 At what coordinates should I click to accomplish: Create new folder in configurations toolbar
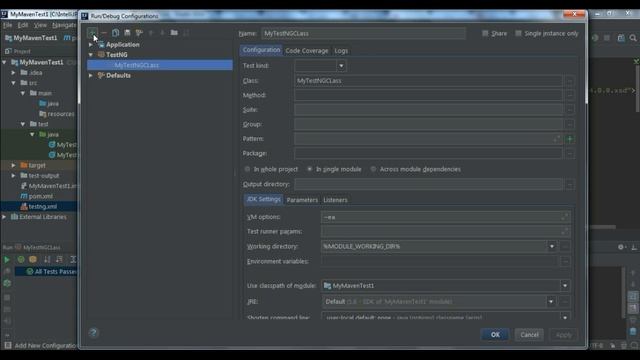(x=174, y=33)
